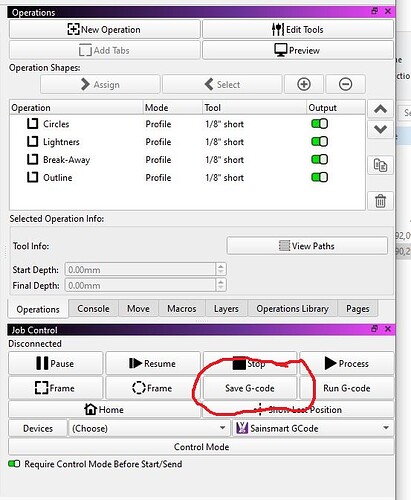This screenshot has width=411, height=500.
Task: Click the trash delete operation icon
Action: click(x=380, y=201)
